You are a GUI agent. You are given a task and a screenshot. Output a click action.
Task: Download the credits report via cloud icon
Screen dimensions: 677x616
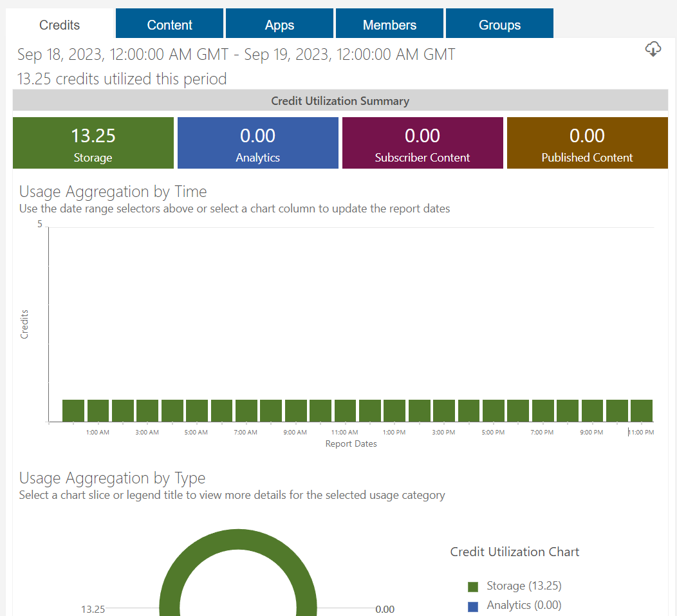(x=653, y=49)
